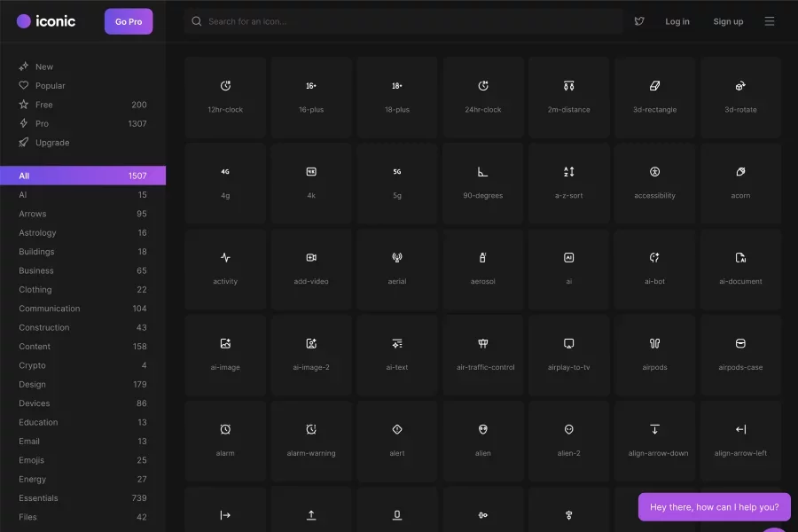Viewport: 798px width, 532px height.
Task: Open the hamburger menu in header
Action: click(x=770, y=21)
